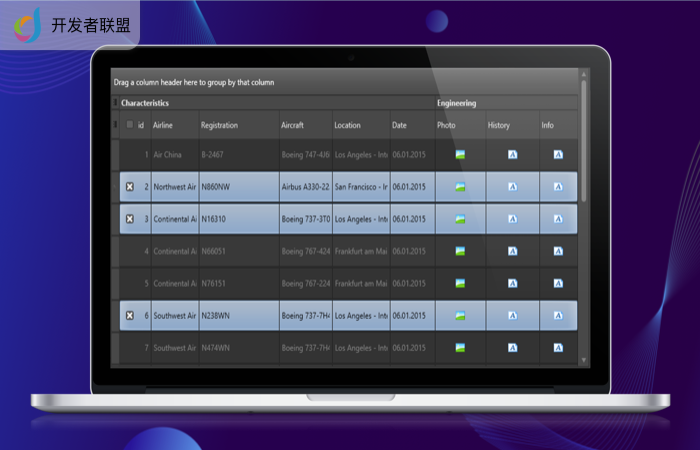Click the scrollbar down arrow

coord(584,358)
